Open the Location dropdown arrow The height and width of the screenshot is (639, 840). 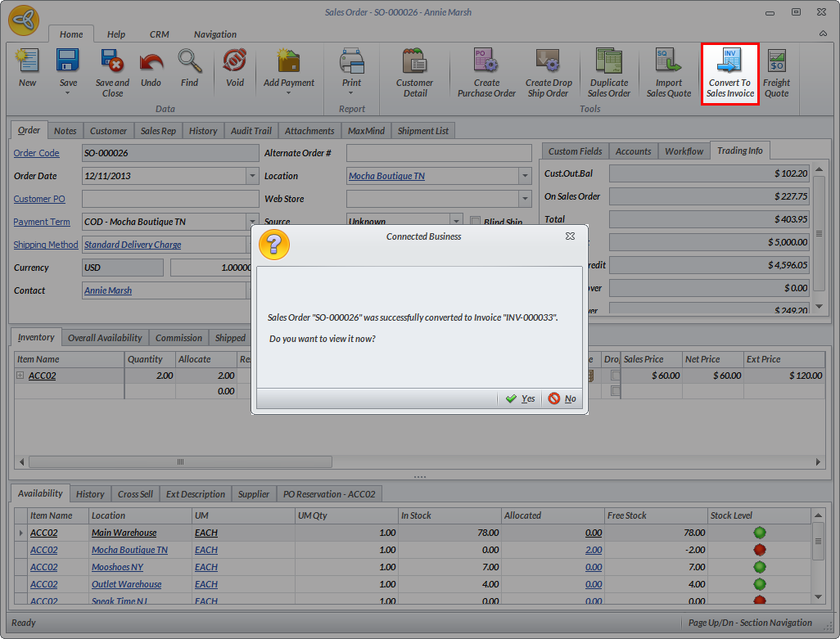click(525, 176)
